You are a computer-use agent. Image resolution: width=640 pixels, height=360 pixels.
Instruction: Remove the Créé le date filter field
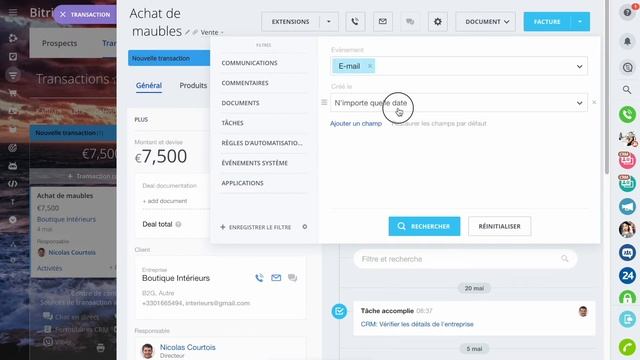(594, 102)
